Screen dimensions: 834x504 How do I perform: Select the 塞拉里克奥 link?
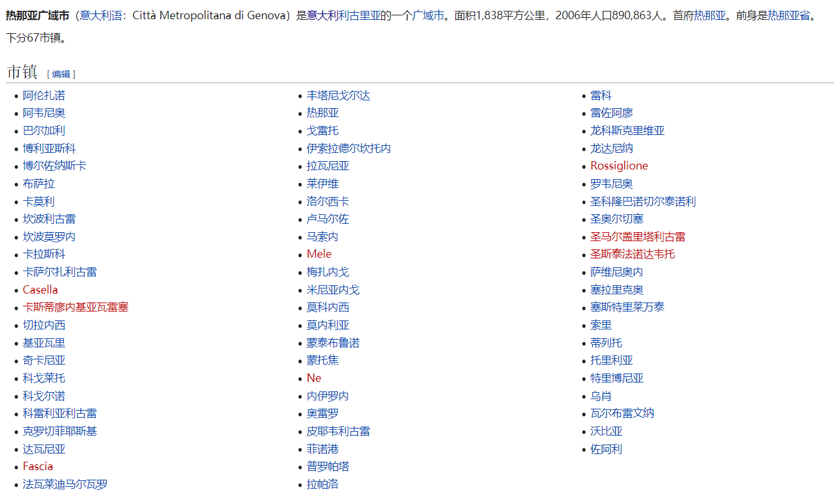(617, 290)
